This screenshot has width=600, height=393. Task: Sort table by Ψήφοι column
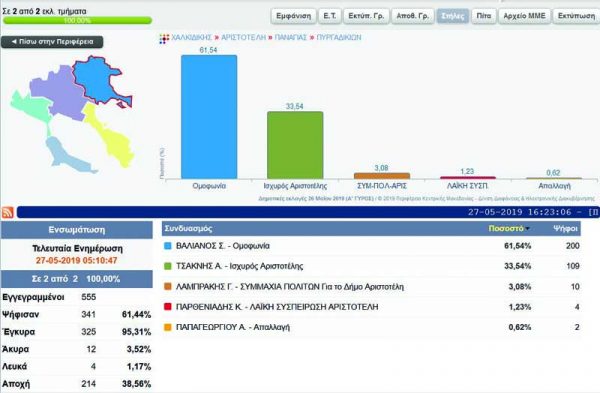565,229
